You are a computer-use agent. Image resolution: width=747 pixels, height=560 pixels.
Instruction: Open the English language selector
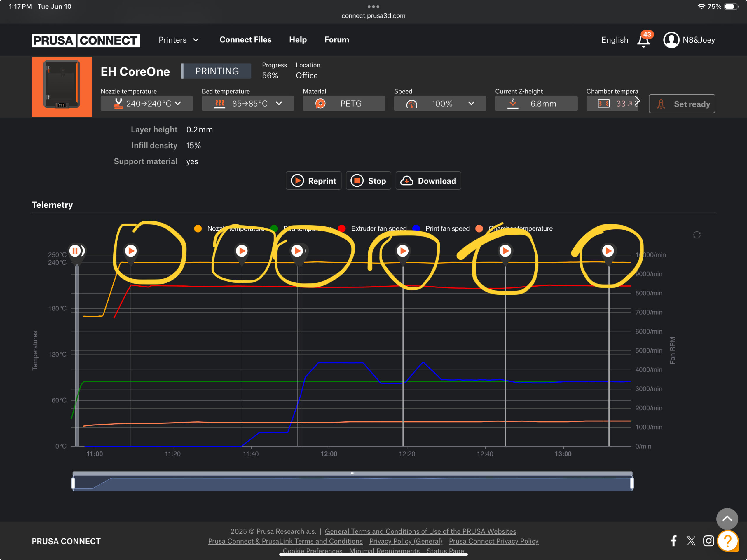(615, 40)
